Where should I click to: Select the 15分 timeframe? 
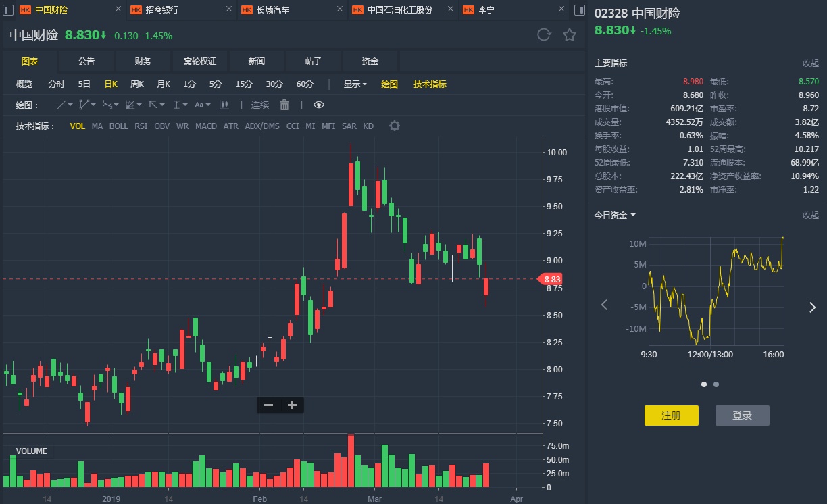tap(244, 84)
